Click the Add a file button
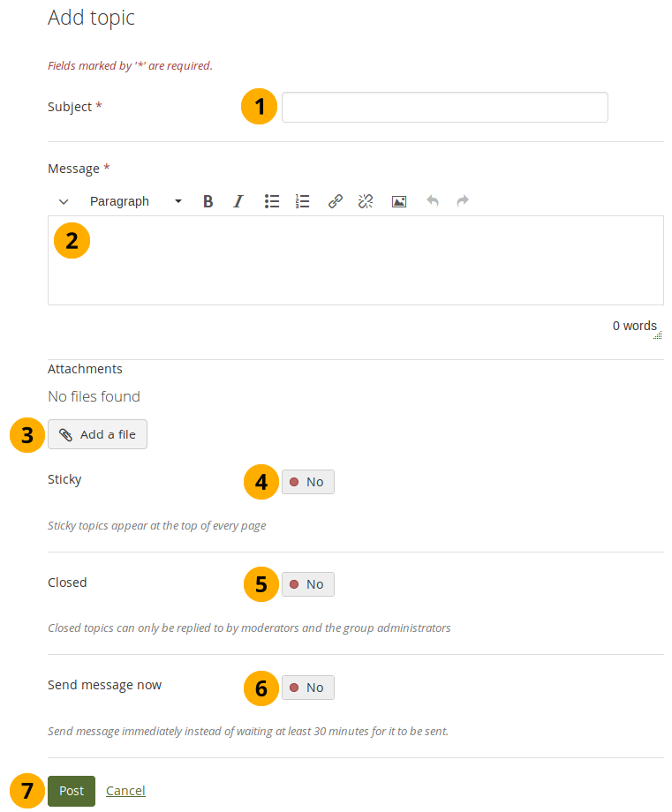 tap(98, 434)
